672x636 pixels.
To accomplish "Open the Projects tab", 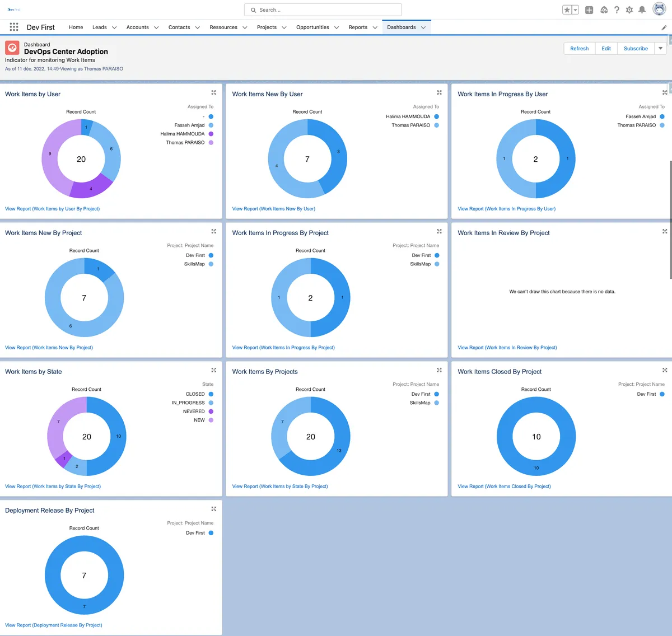I will [x=267, y=27].
